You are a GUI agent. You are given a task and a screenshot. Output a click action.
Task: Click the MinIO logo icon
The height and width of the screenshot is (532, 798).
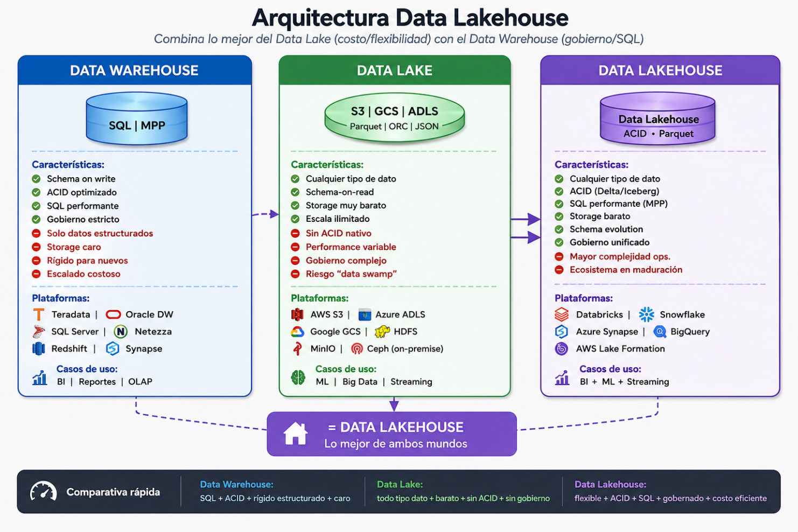point(297,349)
